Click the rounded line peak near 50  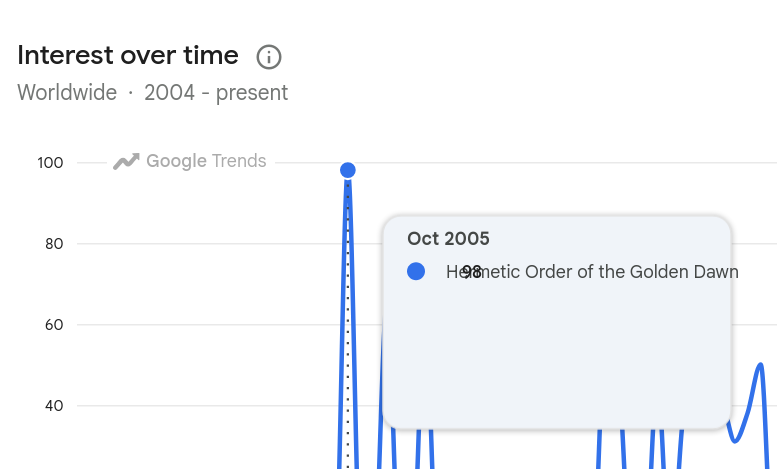click(x=760, y=366)
